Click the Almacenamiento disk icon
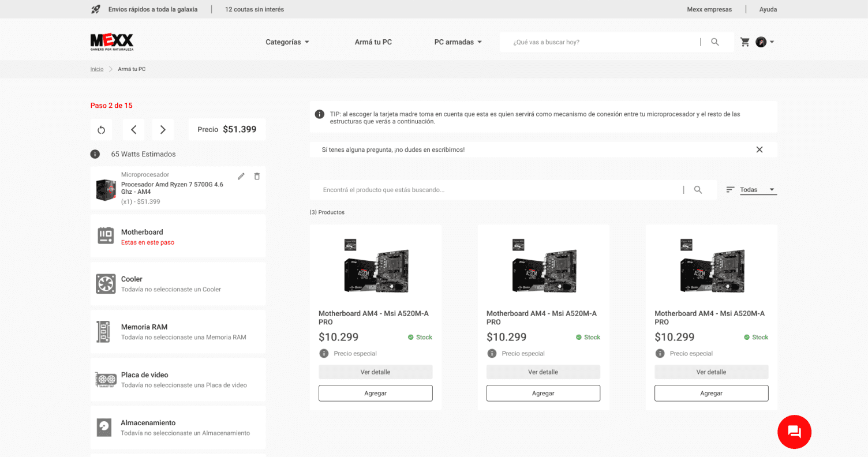The width and height of the screenshot is (868, 457). coord(104,428)
